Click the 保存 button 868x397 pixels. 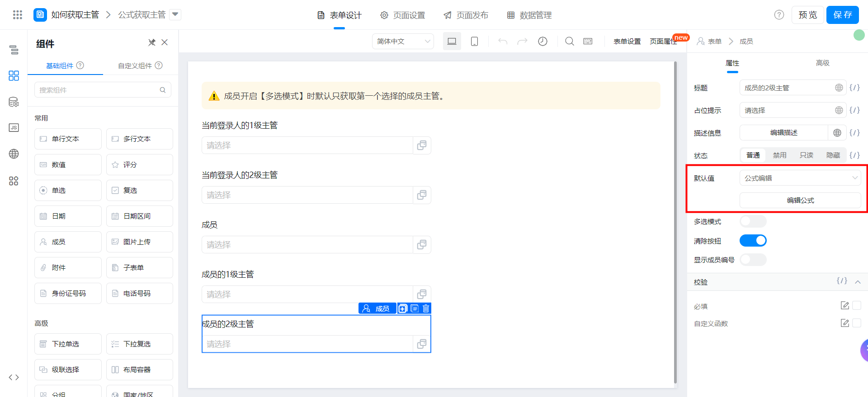tap(843, 15)
